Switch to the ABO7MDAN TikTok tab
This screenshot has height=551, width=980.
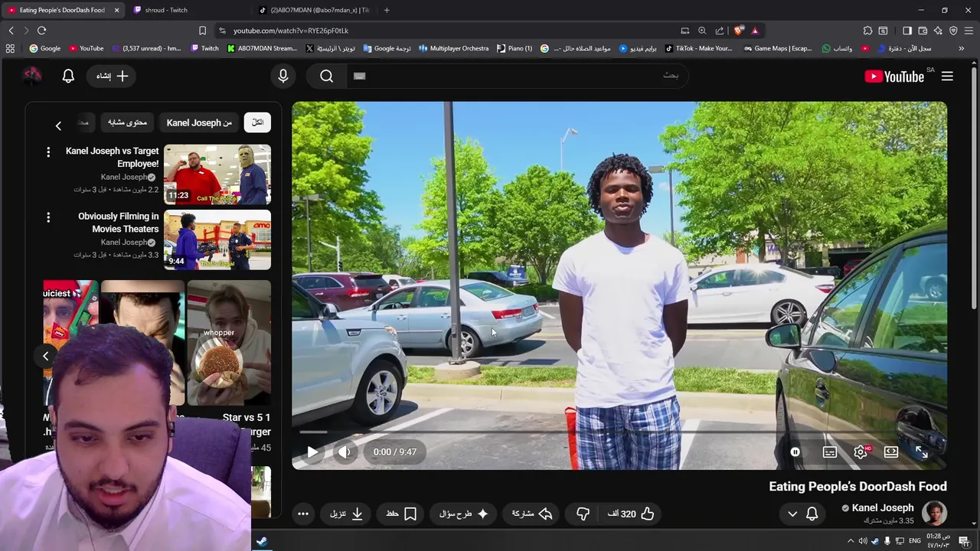click(314, 10)
